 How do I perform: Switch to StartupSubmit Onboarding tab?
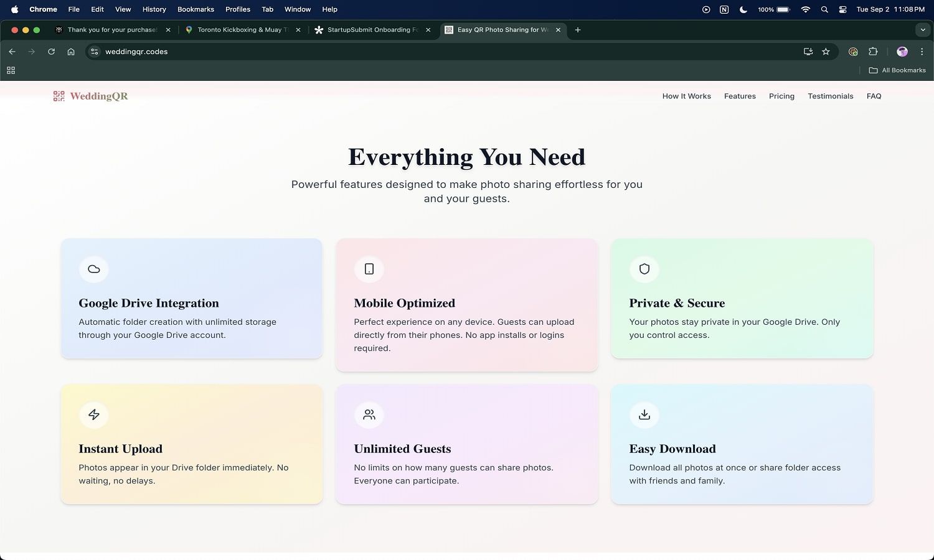[x=372, y=30]
